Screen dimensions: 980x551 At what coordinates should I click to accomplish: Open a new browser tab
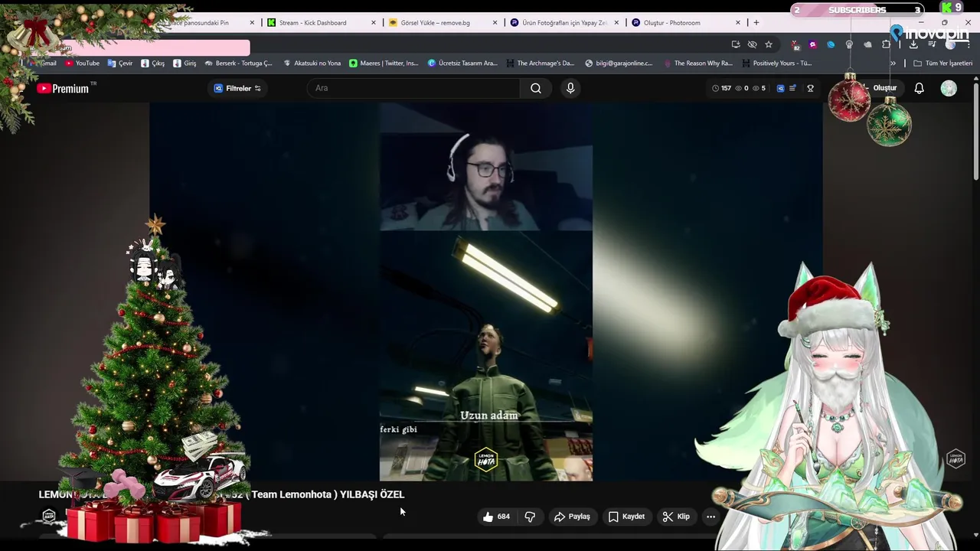756,23
